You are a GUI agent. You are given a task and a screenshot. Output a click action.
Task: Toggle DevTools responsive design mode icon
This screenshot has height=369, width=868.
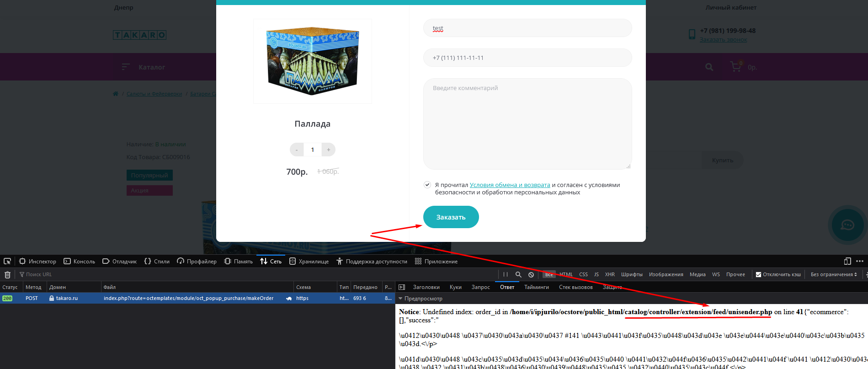pyautogui.click(x=847, y=262)
